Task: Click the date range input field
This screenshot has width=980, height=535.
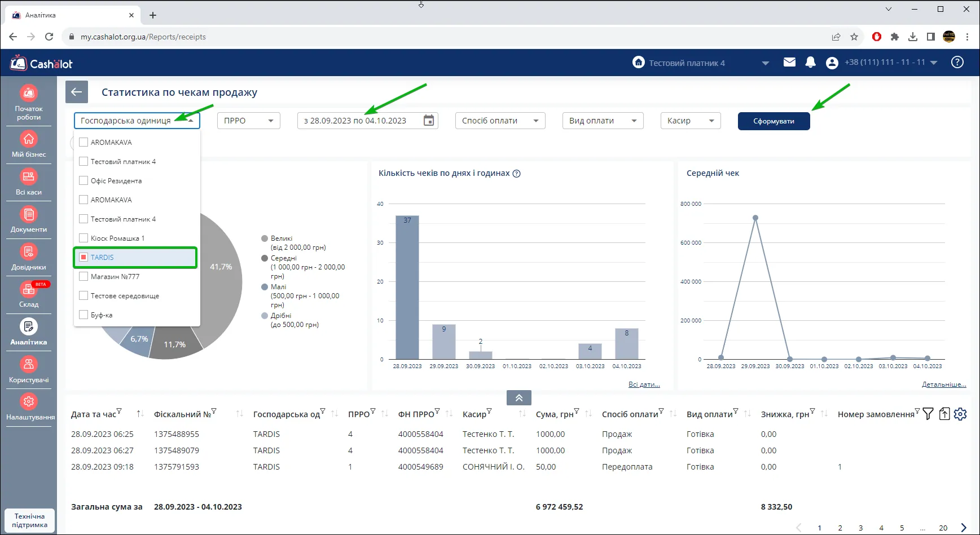Action: 368,121
